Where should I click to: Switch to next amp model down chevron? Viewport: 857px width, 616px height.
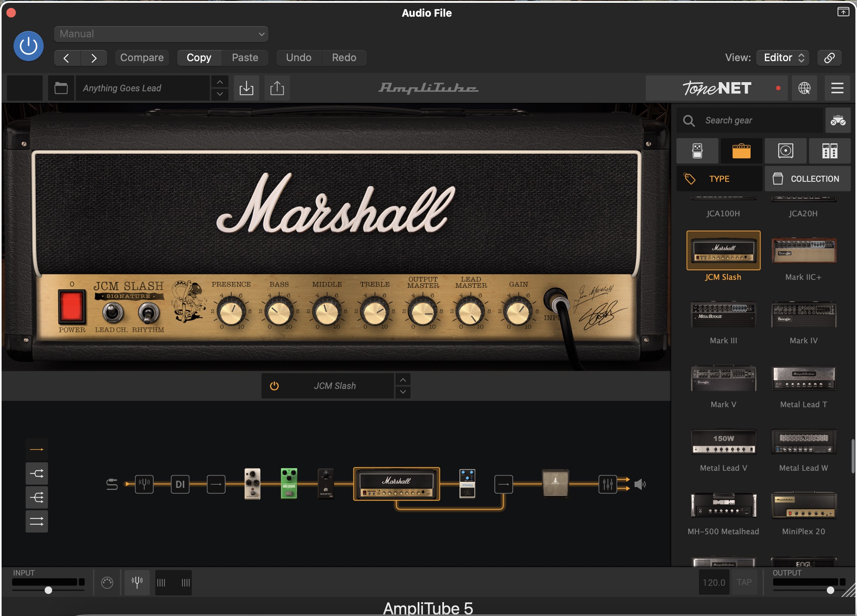pos(403,392)
